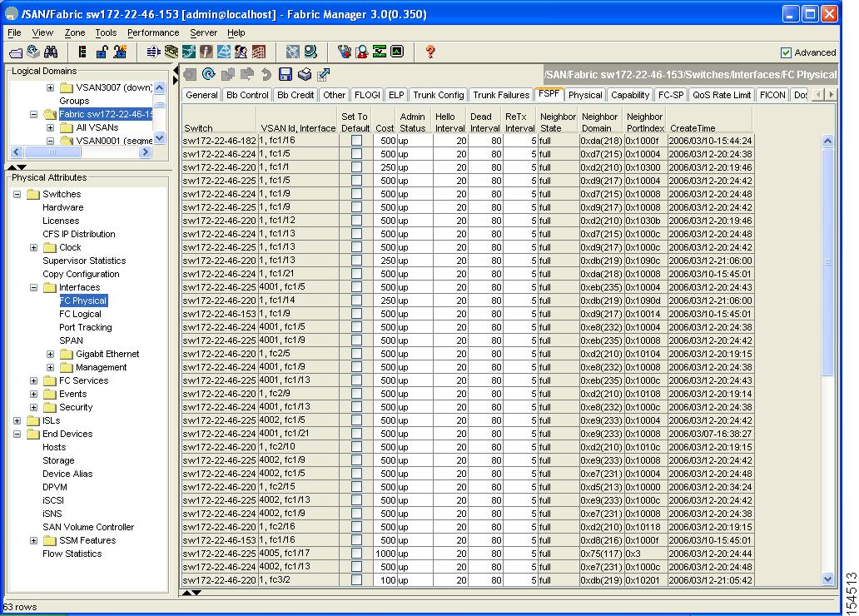Click the refresh values icon
The image size is (859, 616).
pyautogui.click(x=208, y=75)
